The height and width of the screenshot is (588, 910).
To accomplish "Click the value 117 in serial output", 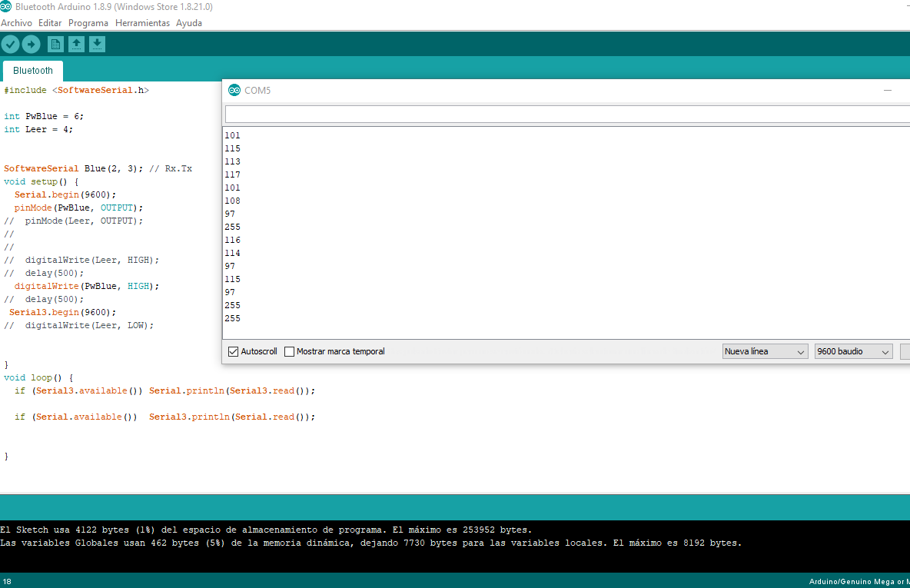I will point(233,174).
